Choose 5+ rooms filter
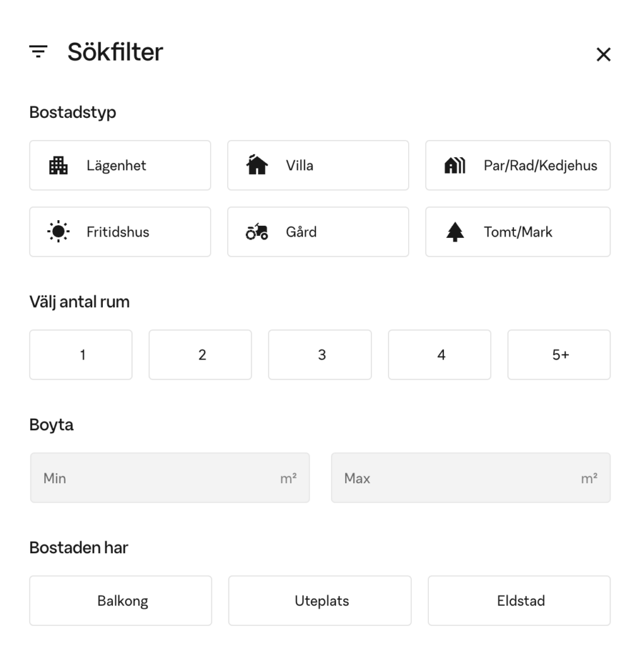This screenshot has width=644, height=646. 559,355
